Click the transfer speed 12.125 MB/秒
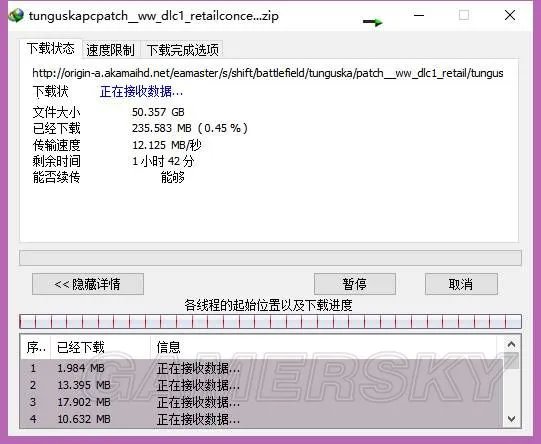This screenshot has width=541, height=444. click(x=167, y=145)
